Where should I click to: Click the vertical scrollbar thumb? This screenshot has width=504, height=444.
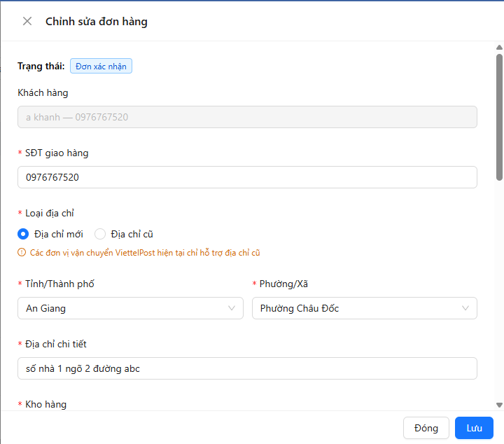499,118
